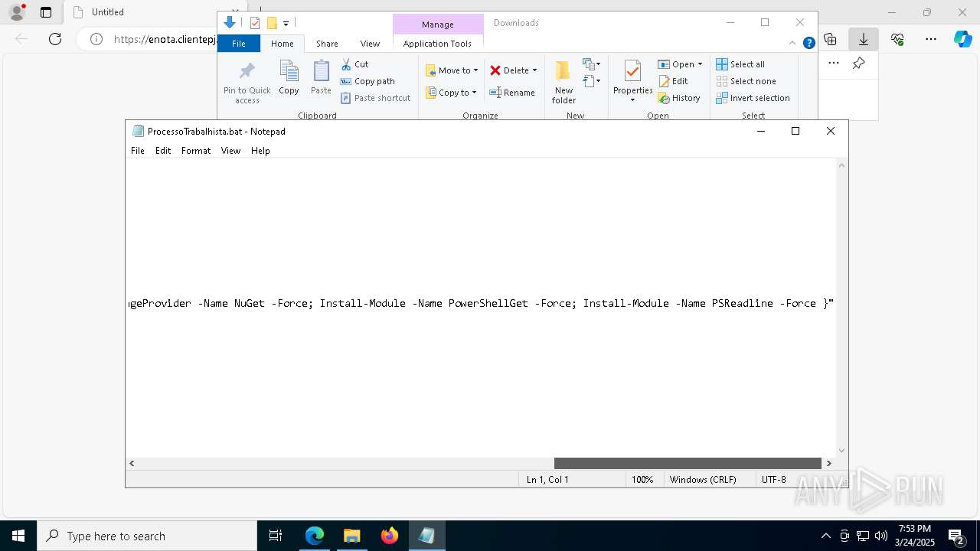980x551 pixels.
Task: Open the Windows Start menu
Action: click(x=18, y=536)
